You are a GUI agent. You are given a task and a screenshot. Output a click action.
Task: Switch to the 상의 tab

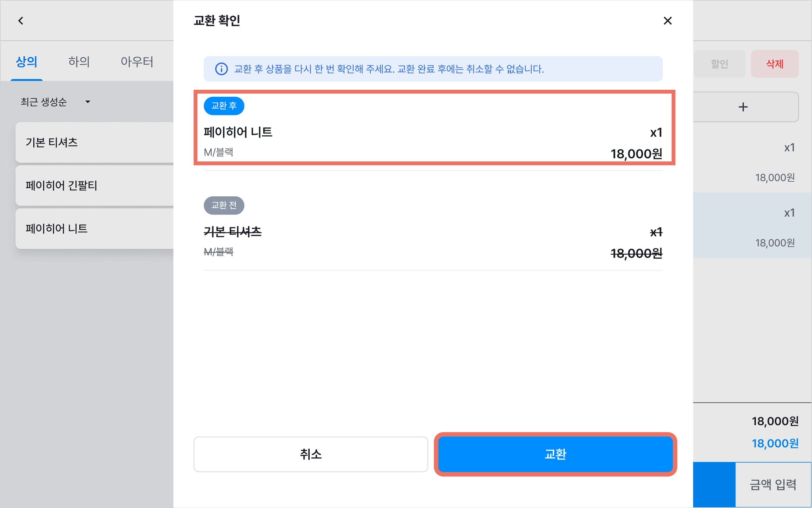(x=27, y=62)
